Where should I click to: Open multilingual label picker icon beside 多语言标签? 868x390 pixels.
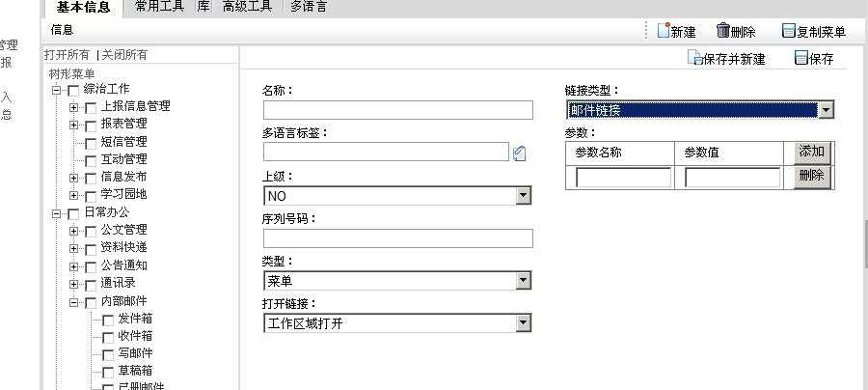pyautogui.click(x=519, y=153)
